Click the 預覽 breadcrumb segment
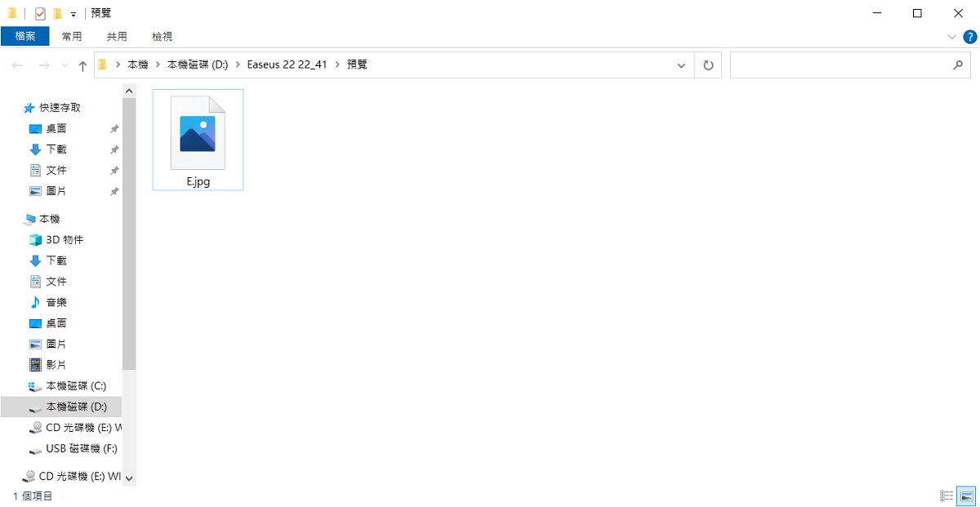This screenshot has width=980, height=507. [357, 64]
